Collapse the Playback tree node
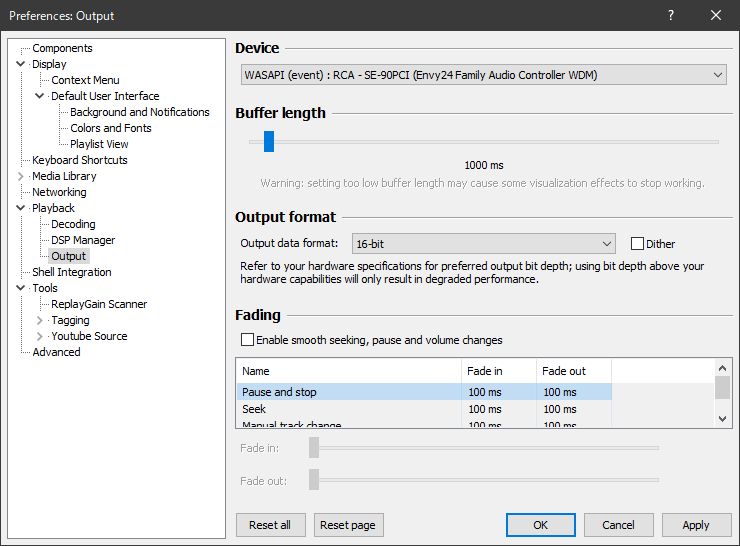This screenshot has height=546, width=740. point(21,208)
